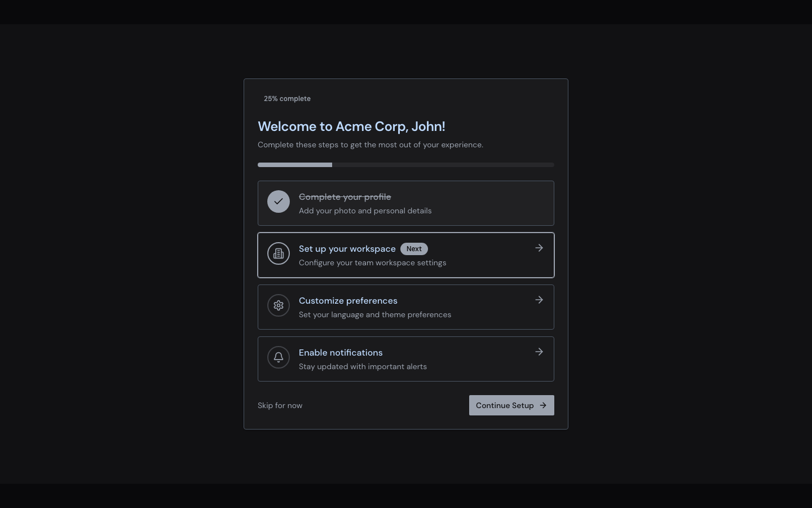Click the completed profile checkmark icon
This screenshot has width=812, height=508.
(x=279, y=202)
